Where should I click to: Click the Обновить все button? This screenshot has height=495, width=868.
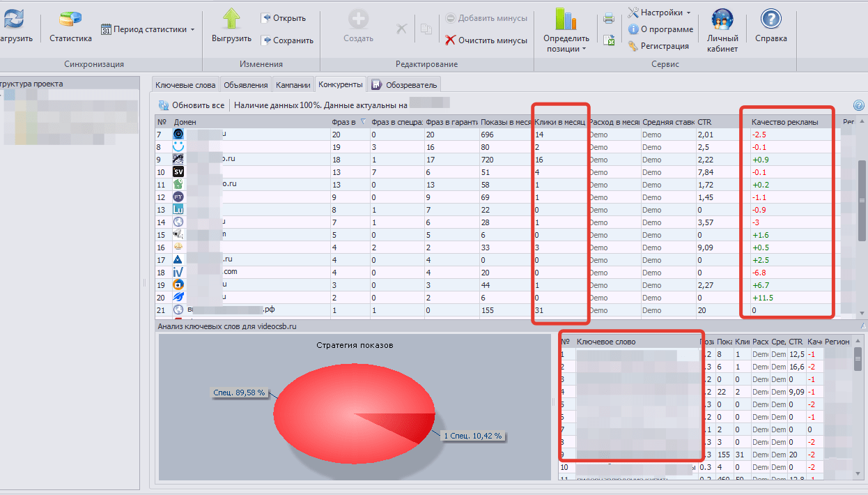(x=192, y=105)
